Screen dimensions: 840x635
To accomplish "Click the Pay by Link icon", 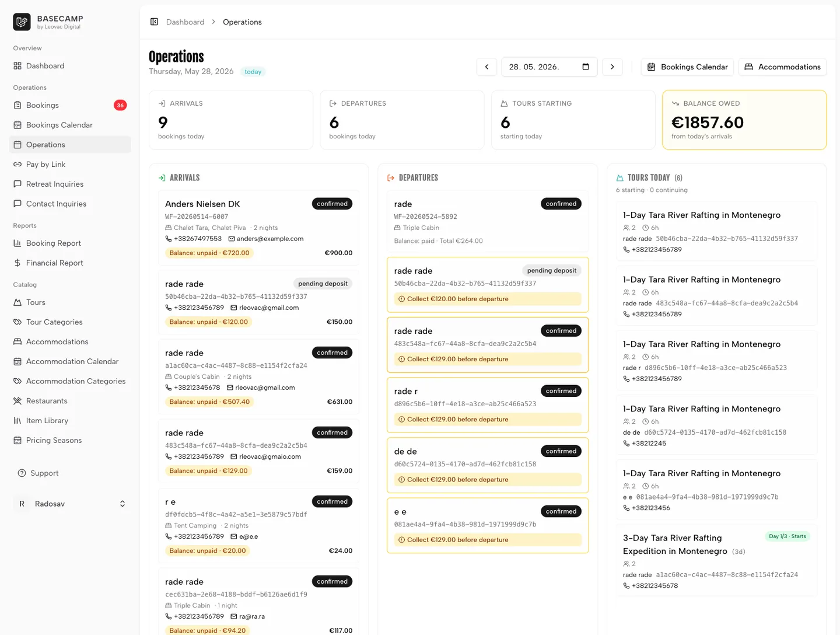I will point(17,165).
